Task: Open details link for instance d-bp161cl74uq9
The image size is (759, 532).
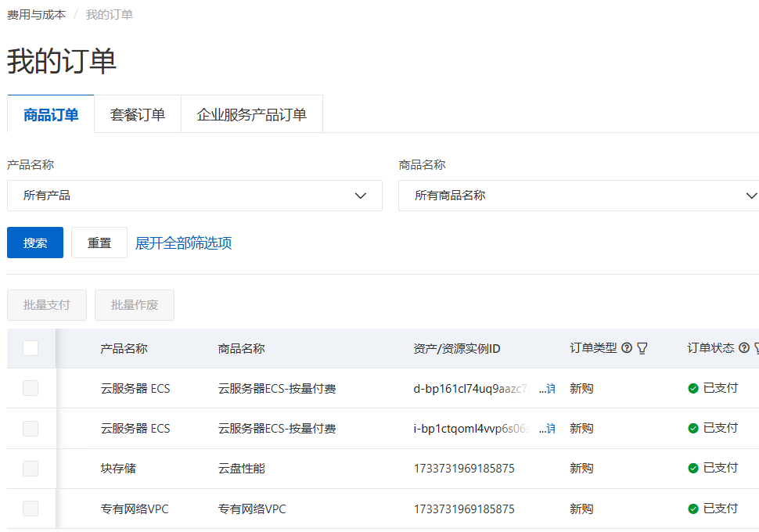Action: [550, 389]
